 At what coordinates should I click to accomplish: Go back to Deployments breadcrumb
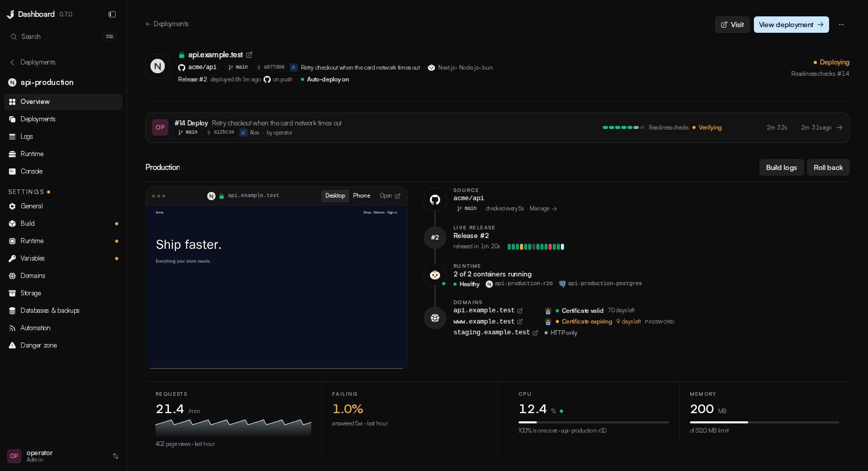[167, 24]
